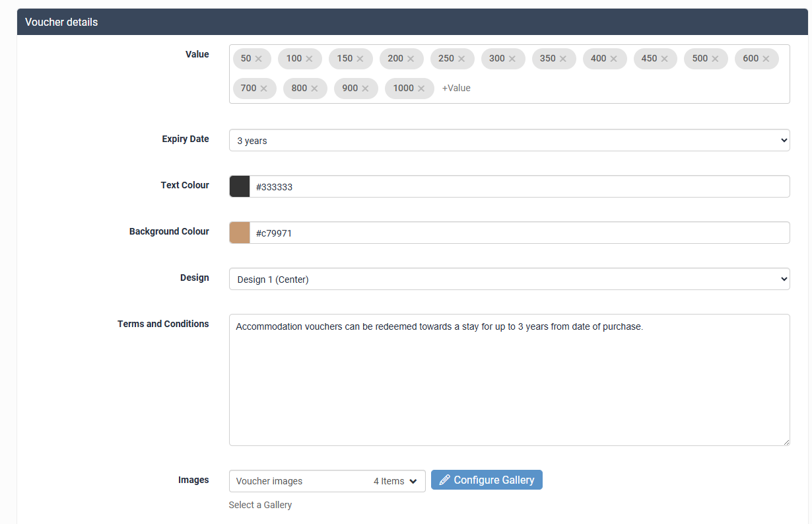Expand the Voucher images gallery selector
This screenshot has height=524, width=812.
pos(327,481)
